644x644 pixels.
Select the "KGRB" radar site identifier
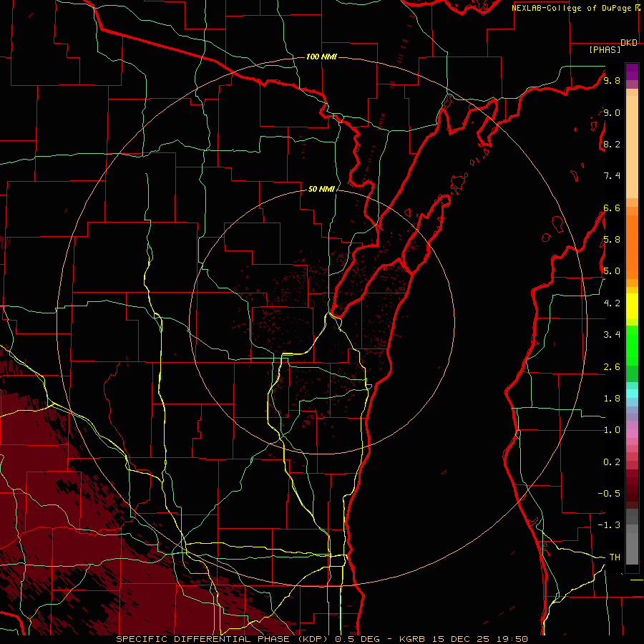413,639
